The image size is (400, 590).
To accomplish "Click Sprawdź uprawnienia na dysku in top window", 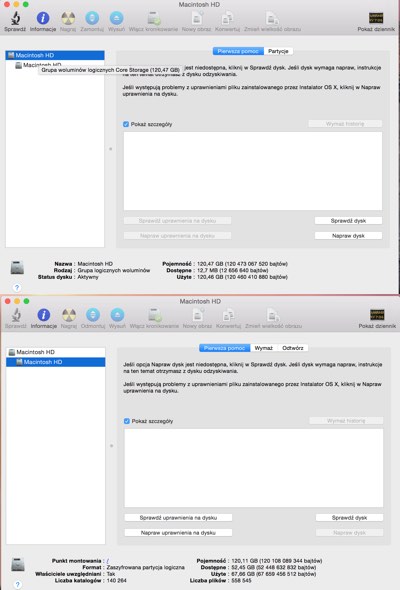I will pos(177,221).
